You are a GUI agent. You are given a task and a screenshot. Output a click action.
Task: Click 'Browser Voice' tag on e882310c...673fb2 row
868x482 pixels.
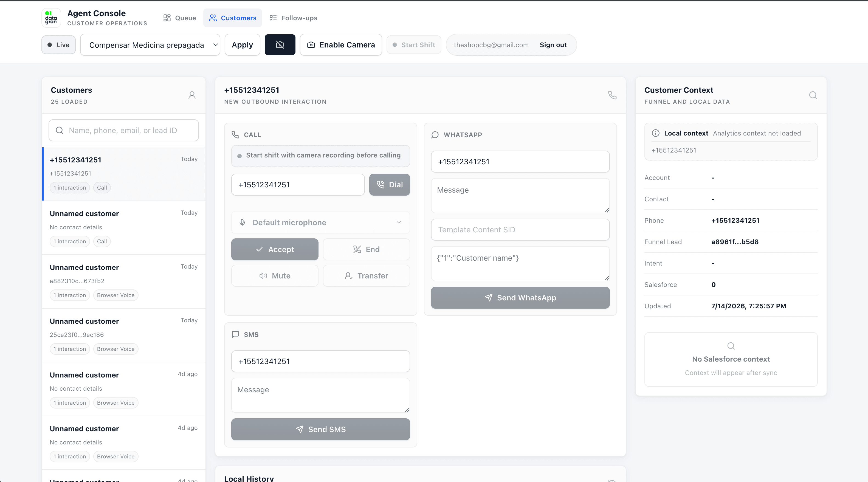pos(115,295)
